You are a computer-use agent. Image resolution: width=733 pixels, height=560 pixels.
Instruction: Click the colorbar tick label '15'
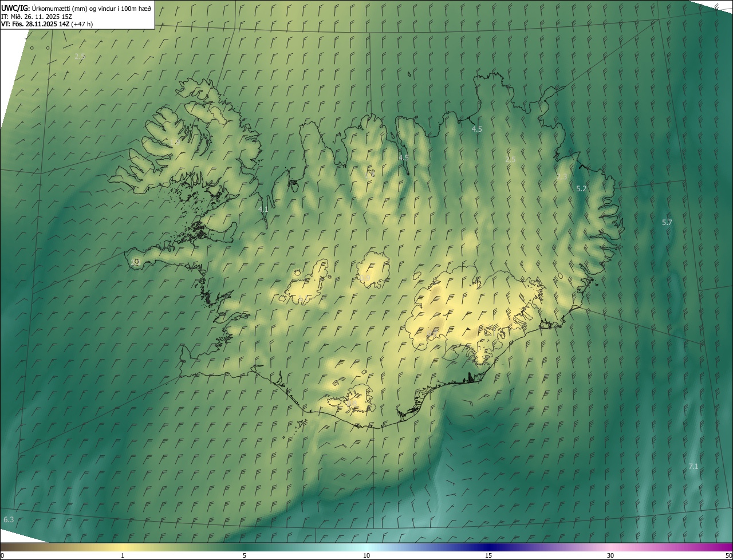[488, 555]
